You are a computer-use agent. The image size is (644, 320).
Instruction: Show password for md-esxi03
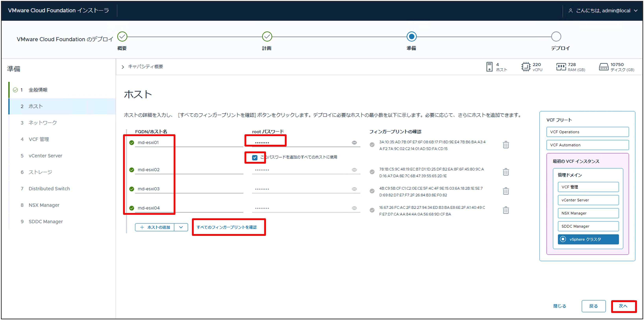354,189
